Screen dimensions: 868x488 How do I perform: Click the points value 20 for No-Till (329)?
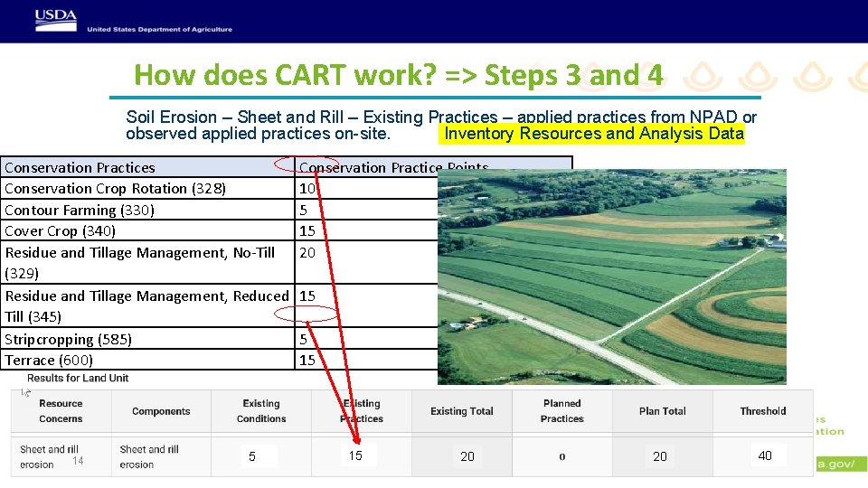307,253
